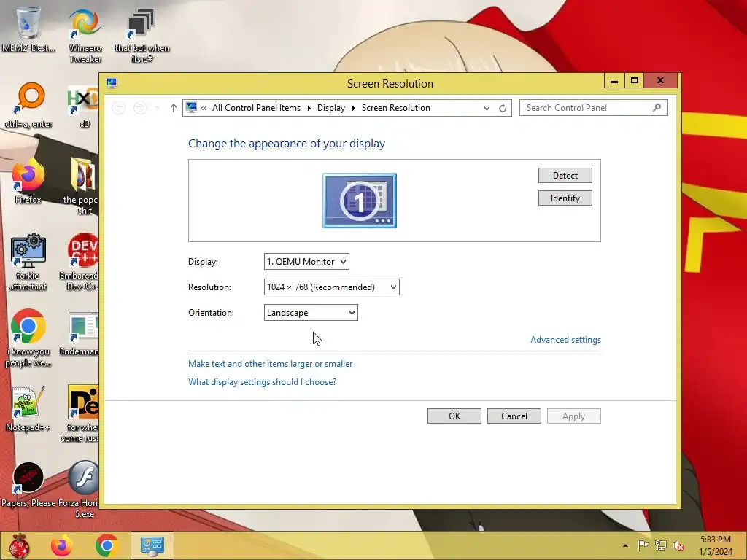Screen dimensions: 747x560
Task: Open the Resolution dropdown
Action: coord(332,287)
